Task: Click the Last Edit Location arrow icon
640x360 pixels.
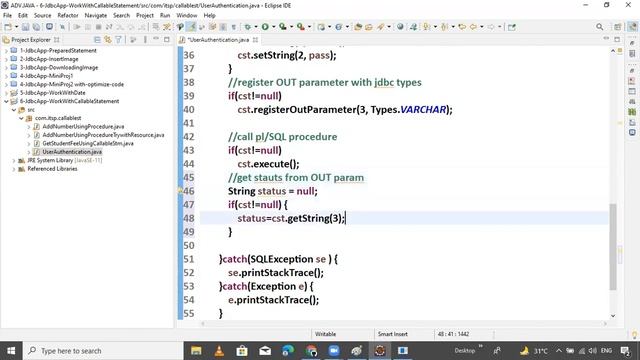Action: 462,27
